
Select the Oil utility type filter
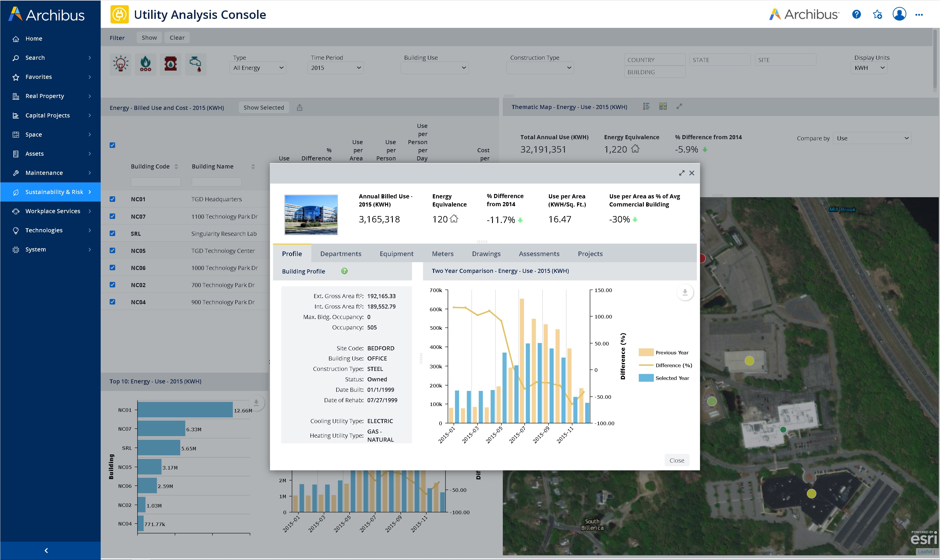[x=170, y=64]
